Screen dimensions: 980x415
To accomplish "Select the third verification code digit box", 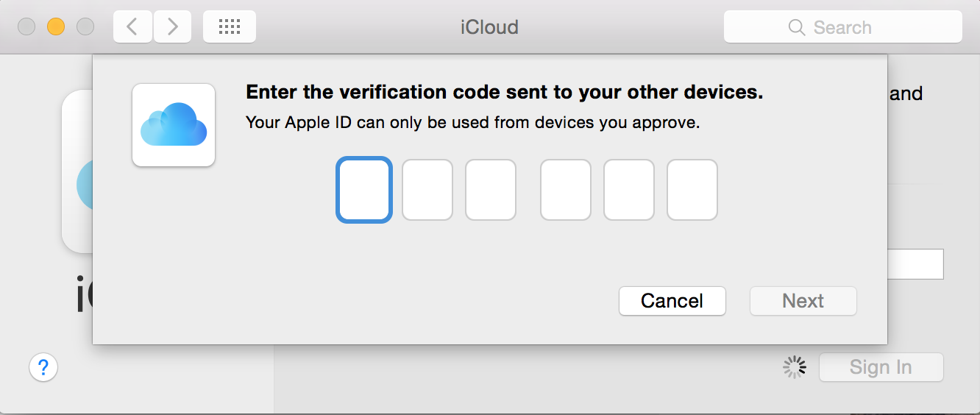I will 491,190.
